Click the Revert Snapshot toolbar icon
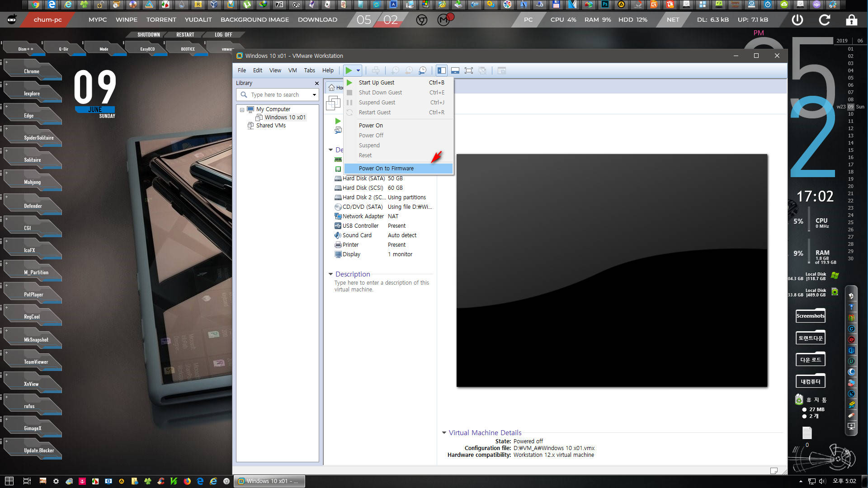The height and width of the screenshot is (488, 868). 409,70
